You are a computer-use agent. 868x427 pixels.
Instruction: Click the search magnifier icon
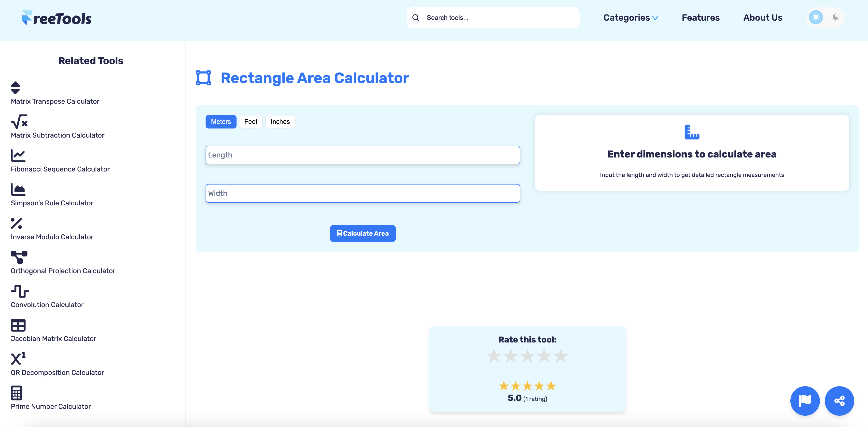[x=416, y=17]
